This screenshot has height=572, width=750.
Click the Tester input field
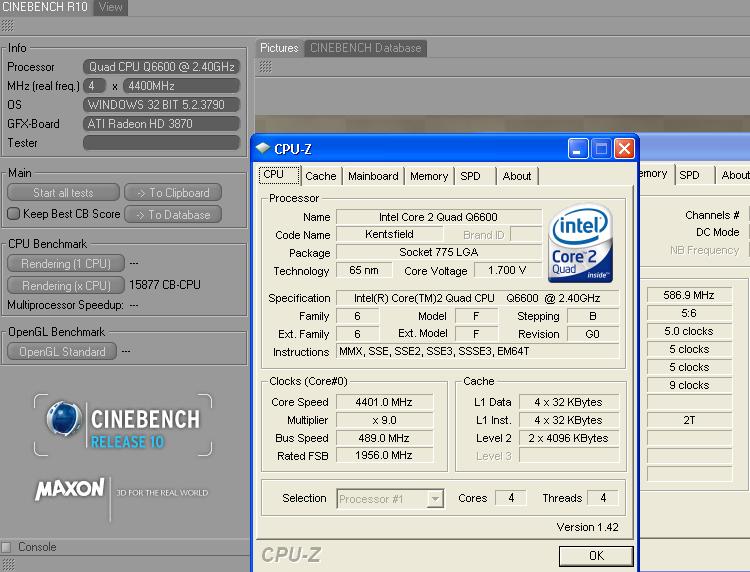[x=161, y=143]
